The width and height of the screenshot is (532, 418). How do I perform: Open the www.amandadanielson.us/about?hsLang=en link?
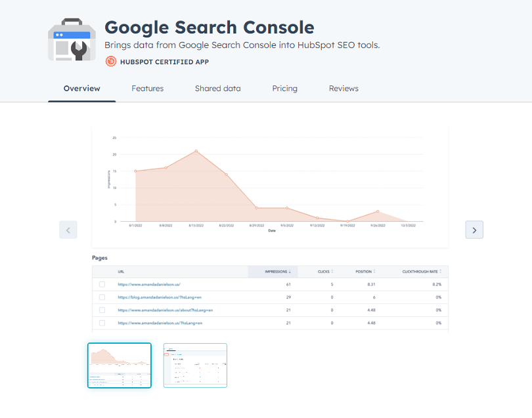[x=166, y=310]
